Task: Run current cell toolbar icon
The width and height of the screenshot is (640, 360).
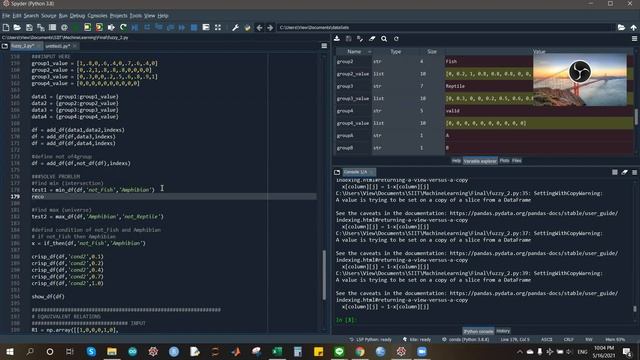Action: pos(87,27)
